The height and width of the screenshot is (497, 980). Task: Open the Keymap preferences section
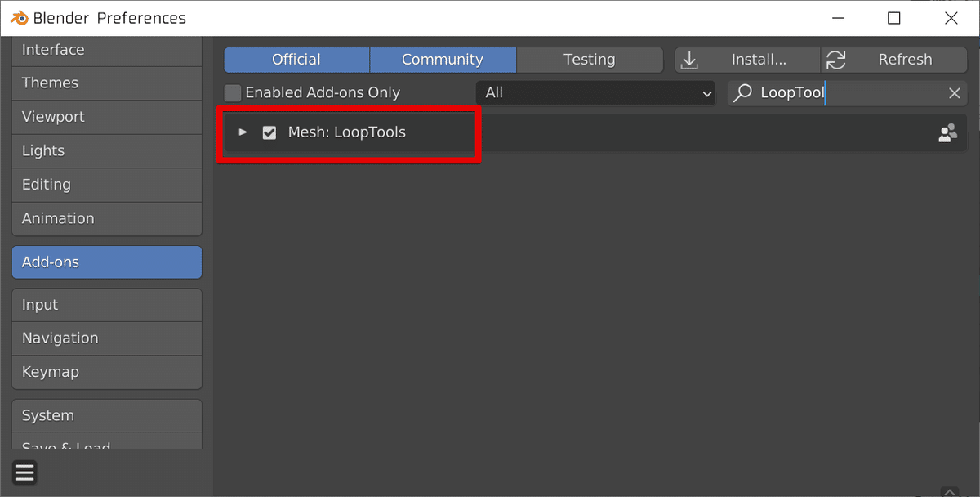[x=107, y=372]
